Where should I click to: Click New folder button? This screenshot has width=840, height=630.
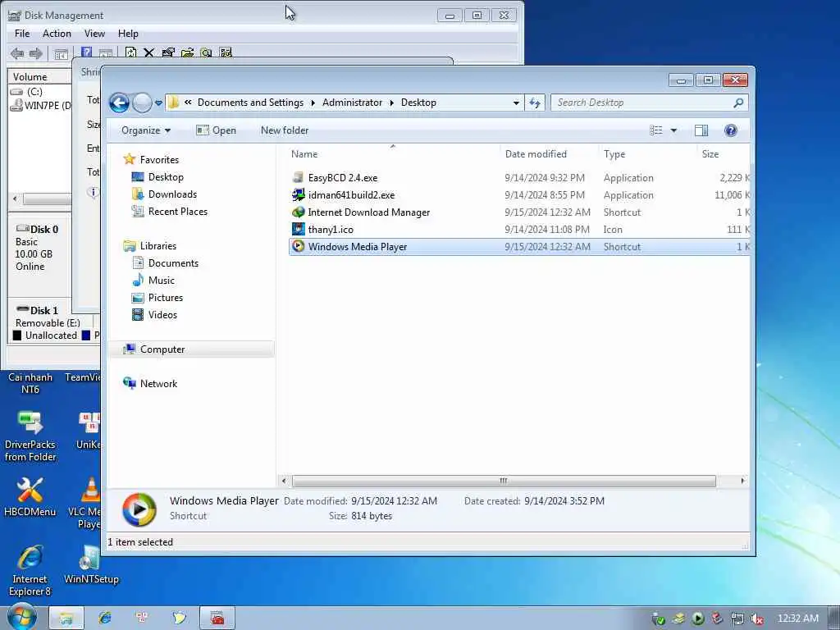[285, 130]
